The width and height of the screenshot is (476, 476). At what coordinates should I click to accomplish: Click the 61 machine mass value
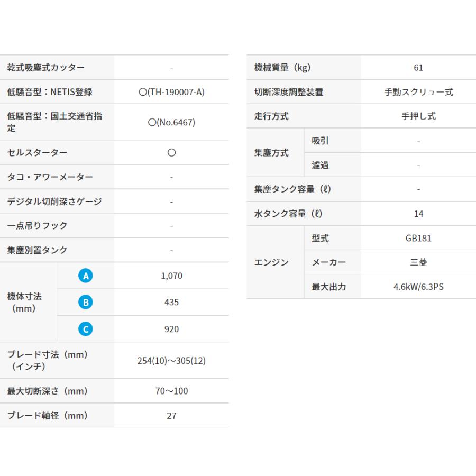[418, 67]
